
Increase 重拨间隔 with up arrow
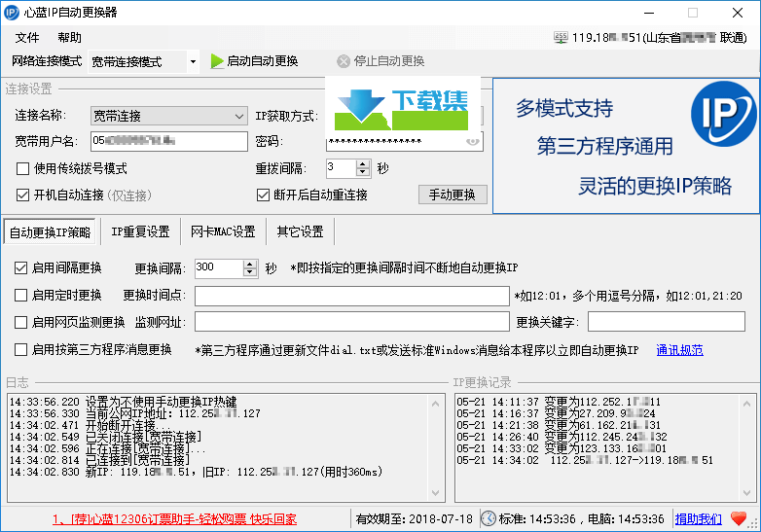(363, 164)
